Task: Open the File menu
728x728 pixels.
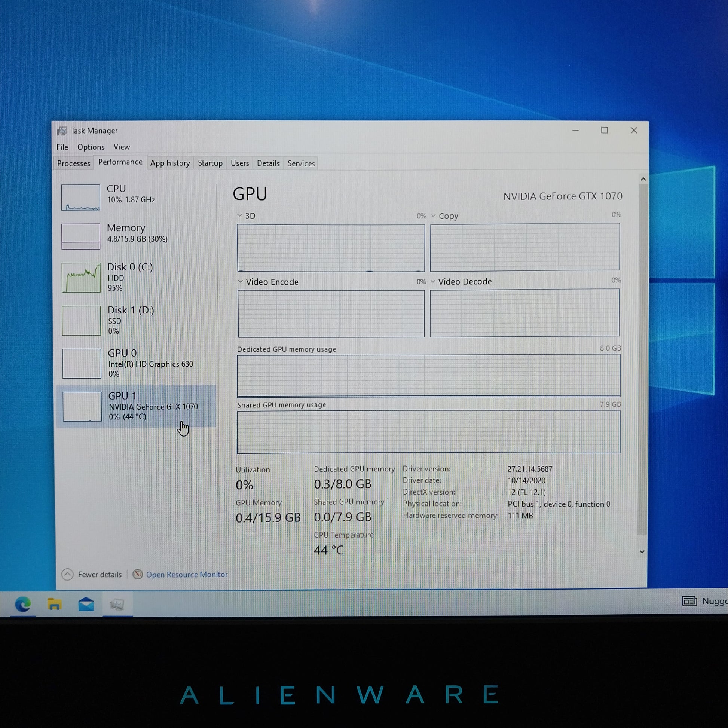Action: tap(62, 147)
